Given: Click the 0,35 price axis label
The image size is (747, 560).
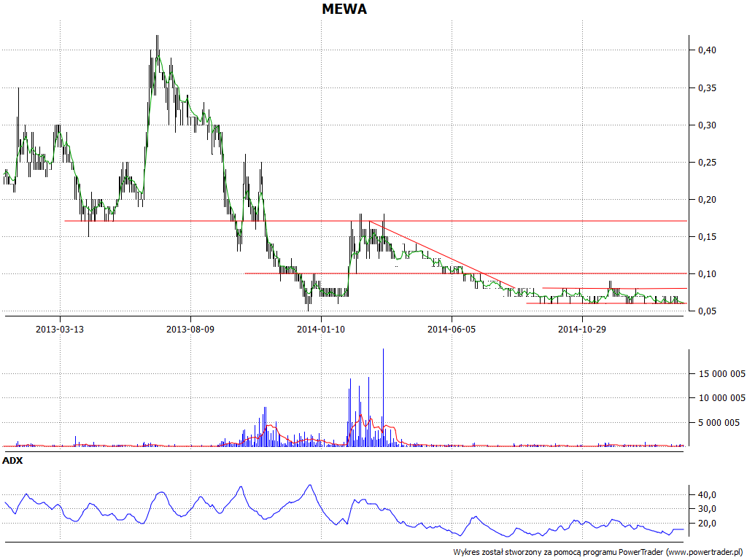Looking at the screenshot, I should 707,88.
